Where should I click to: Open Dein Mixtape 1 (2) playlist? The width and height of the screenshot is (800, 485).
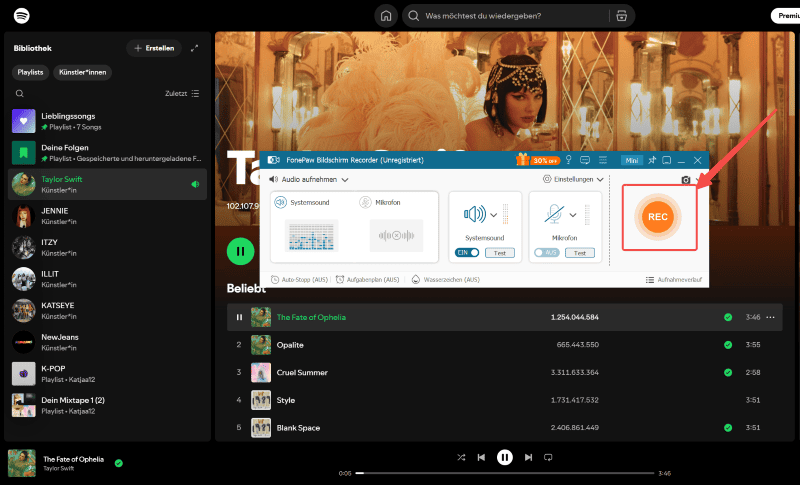pos(108,405)
